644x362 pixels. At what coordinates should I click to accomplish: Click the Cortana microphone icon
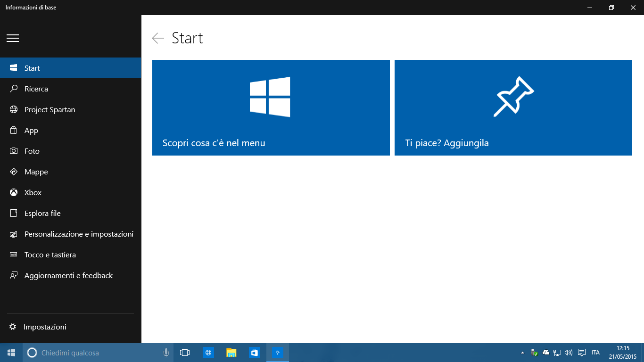166,353
